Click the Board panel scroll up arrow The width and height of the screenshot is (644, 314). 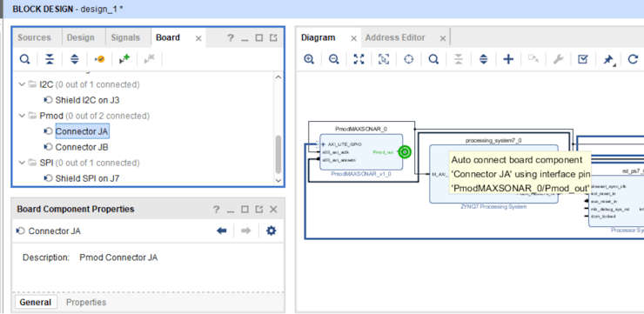point(278,77)
